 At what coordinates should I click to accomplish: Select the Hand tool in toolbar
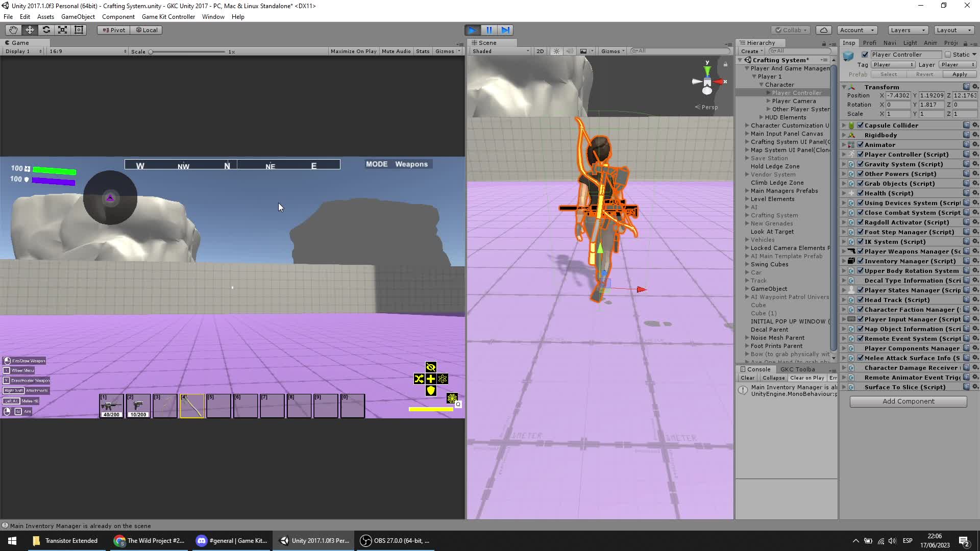[13, 30]
